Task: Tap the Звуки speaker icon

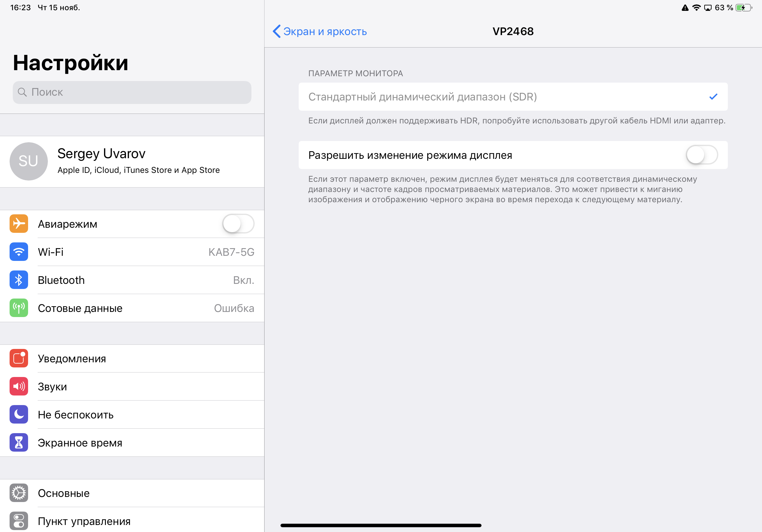Action: (19, 386)
